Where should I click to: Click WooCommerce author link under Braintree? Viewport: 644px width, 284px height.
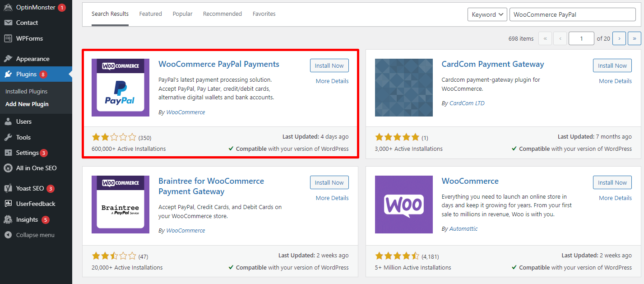pos(185,231)
